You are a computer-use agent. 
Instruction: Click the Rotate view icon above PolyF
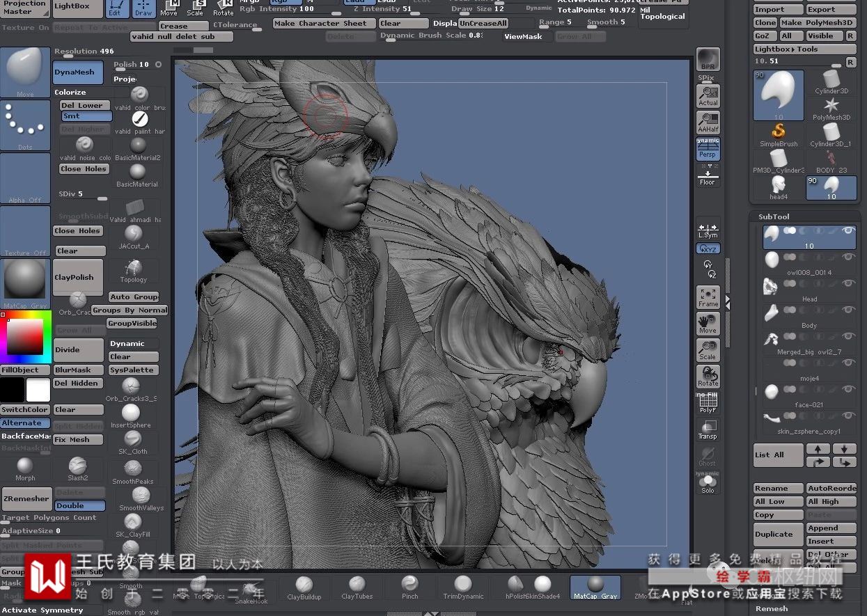coord(708,377)
